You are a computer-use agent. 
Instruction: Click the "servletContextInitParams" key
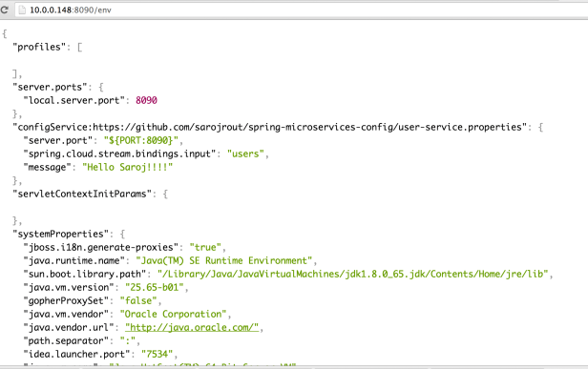(82, 195)
